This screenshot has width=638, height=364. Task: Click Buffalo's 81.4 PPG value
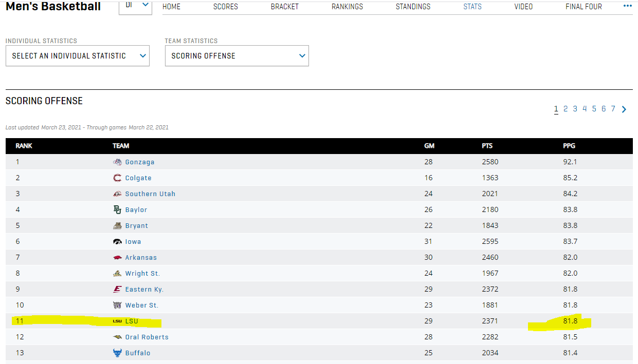(x=570, y=353)
